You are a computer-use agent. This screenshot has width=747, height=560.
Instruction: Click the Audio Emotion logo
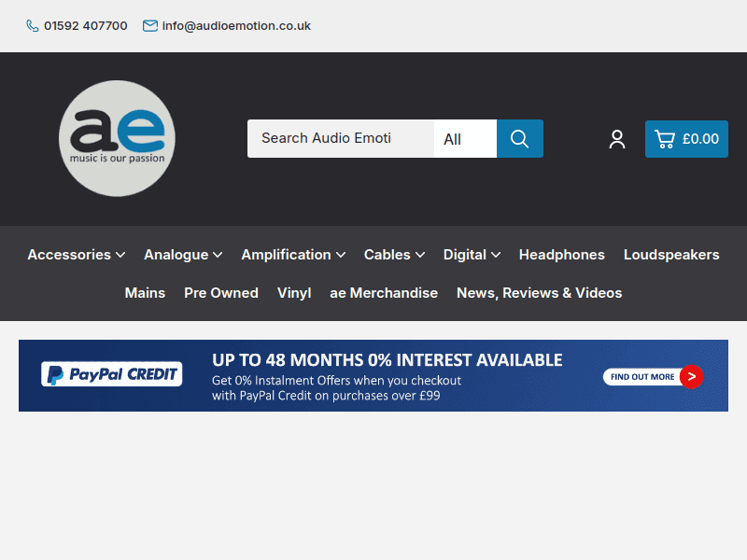[117, 138]
